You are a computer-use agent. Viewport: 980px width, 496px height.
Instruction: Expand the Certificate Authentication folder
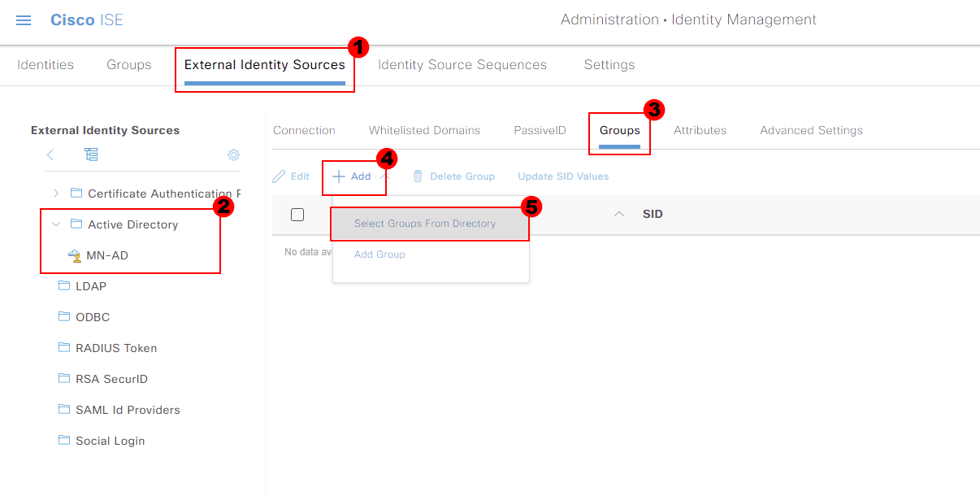(55, 194)
